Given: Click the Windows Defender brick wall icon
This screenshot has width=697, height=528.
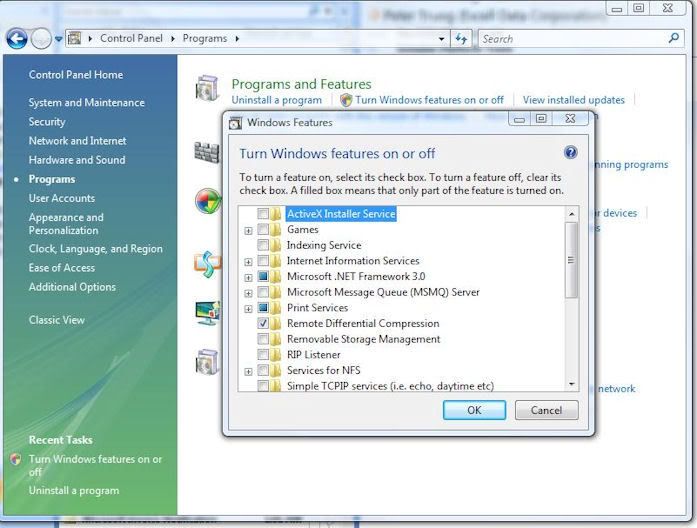Looking at the screenshot, I should (x=207, y=152).
